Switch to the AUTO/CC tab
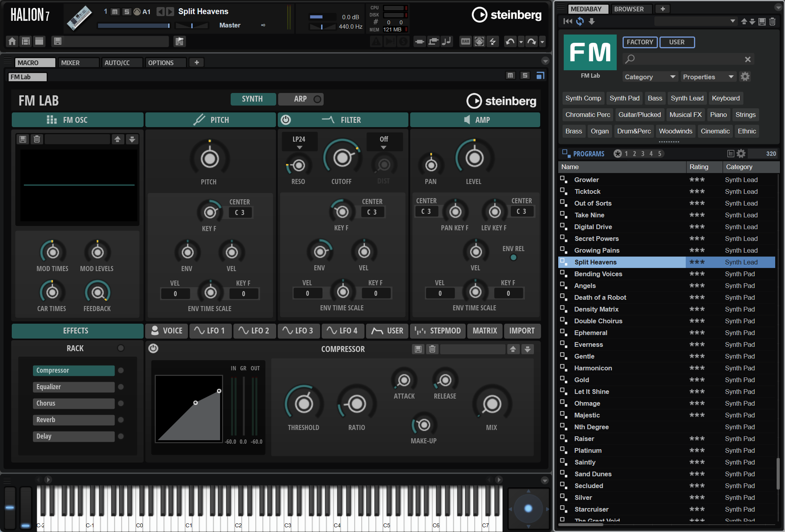785x532 pixels. [x=122, y=63]
